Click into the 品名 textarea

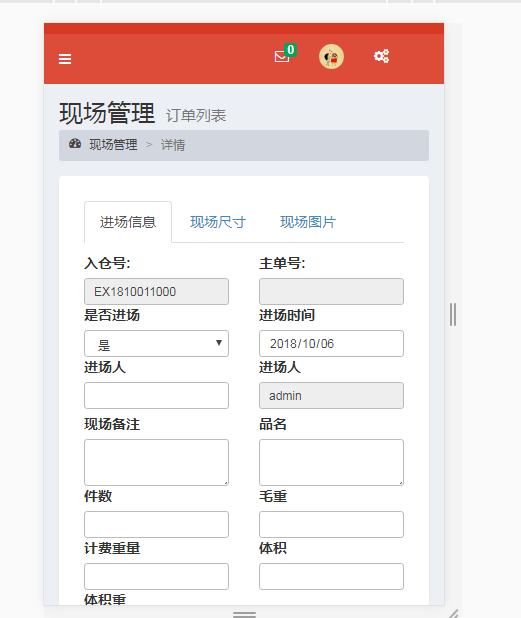pyautogui.click(x=331, y=462)
